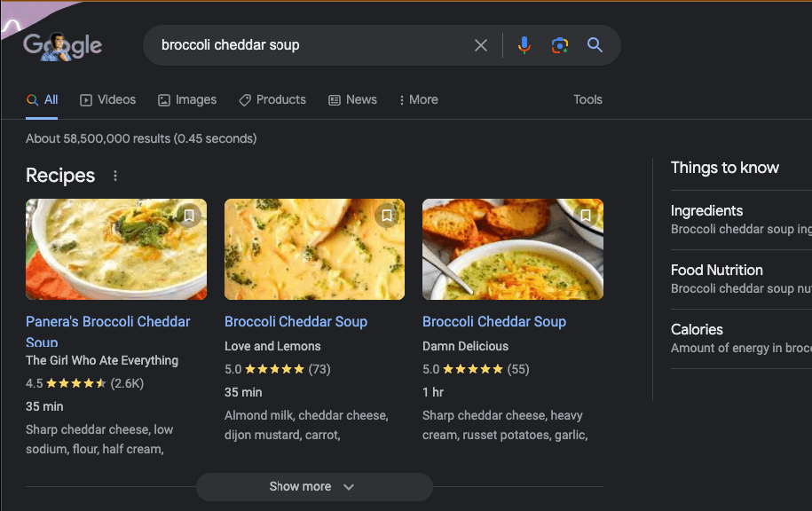Open the Google logo homepage
Viewport: 812px width, 511px height.
pyautogui.click(x=63, y=45)
